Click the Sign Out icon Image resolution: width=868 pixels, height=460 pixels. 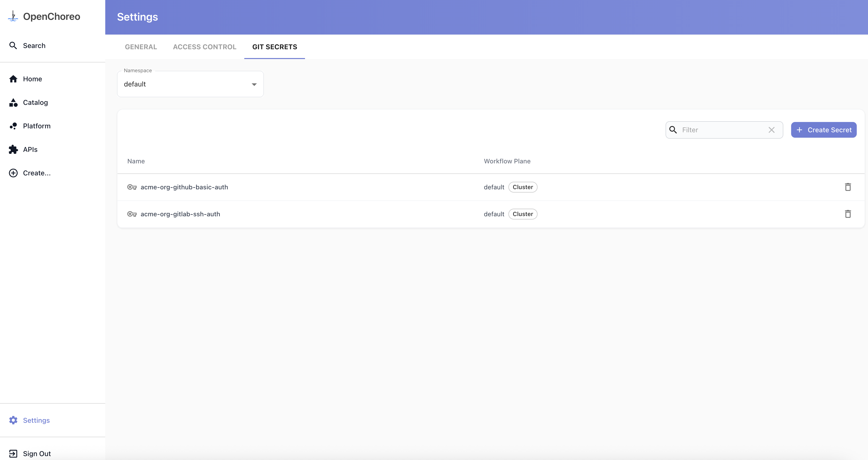click(x=13, y=454)
